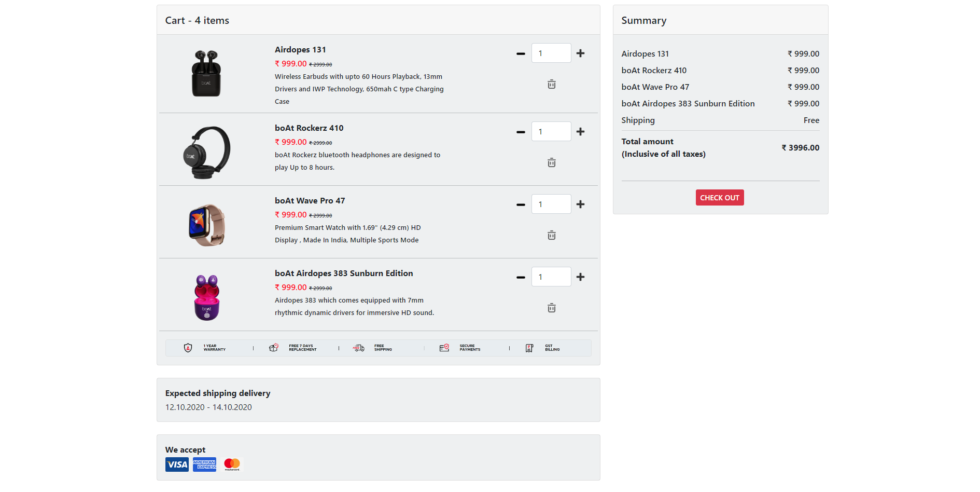Screen dimensions: 980x492
Task: Increase quantity of boAt Wave Pro 47
Action: [580, 204]
